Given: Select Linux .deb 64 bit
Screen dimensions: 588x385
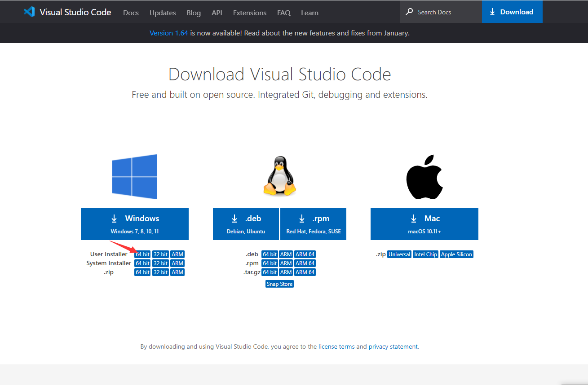Looking at the screenshot, I should point(270,254).
